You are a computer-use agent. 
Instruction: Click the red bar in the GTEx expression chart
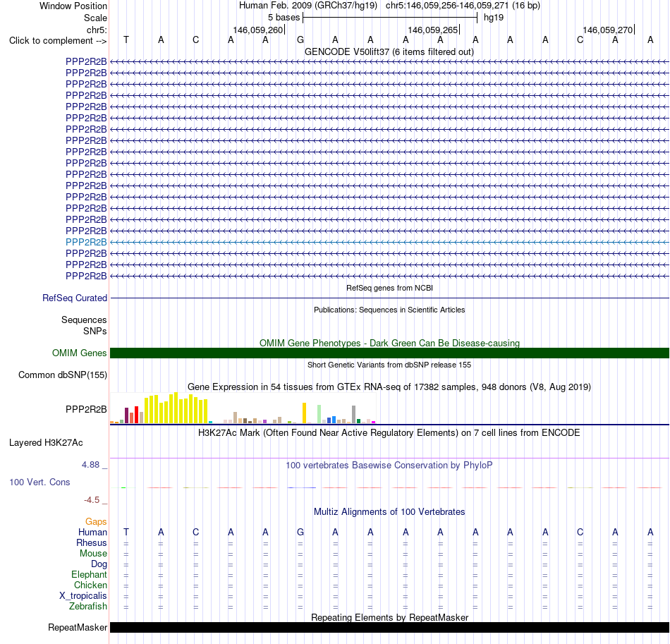tap(136, 415)
